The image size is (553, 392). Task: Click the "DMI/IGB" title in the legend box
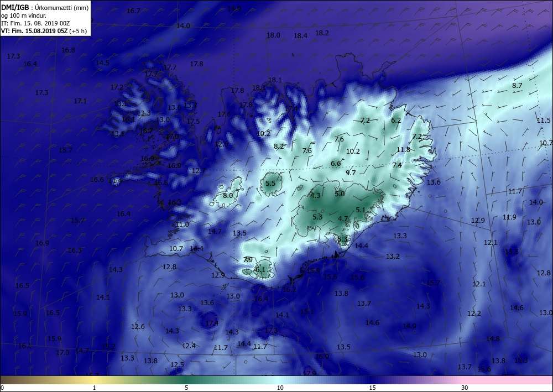pyautogui.click(x=15, y=7)
